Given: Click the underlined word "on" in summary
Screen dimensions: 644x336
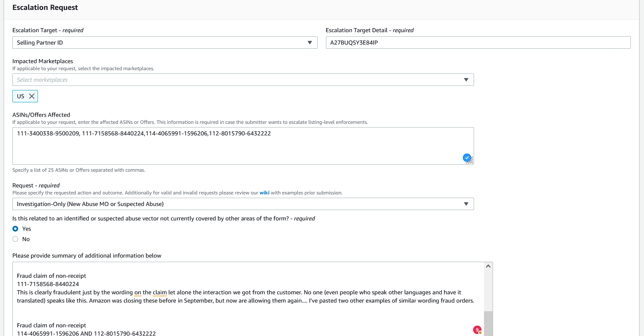Looking at the screenshot, I should click(x=138, y=292).
